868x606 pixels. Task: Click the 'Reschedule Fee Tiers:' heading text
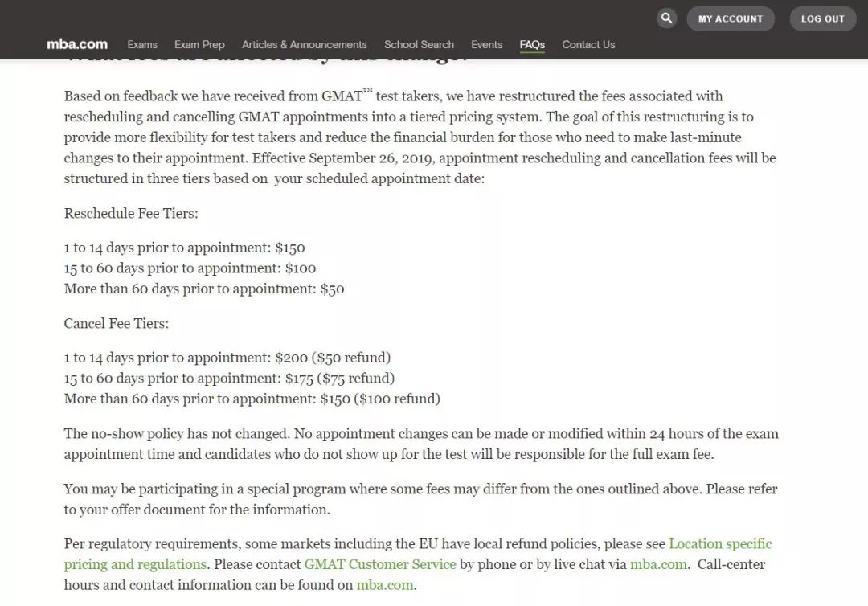coord(131,213)
